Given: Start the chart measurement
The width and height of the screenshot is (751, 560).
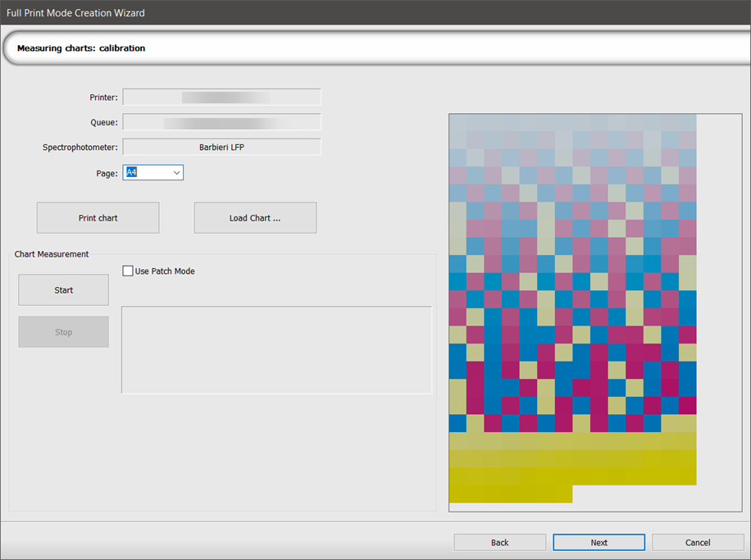Looking at the screenshot, I should (x=63, y=289).
